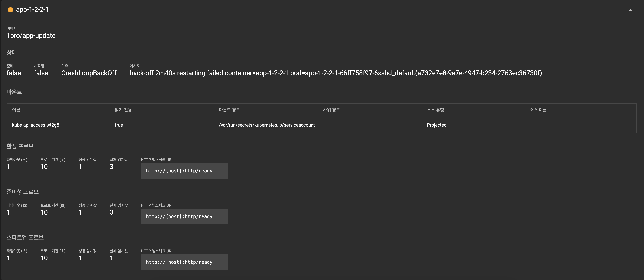This screenshot has width=644, height=280.
Task: Click the 소스 이름 column header
Action: click(x=538, y=110)
